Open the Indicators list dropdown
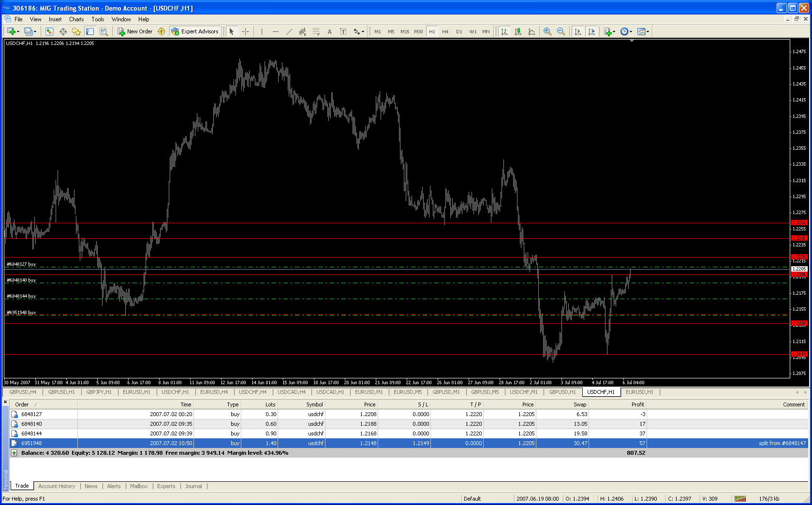The width and height of the screenshot is (812, 505). 609,31
